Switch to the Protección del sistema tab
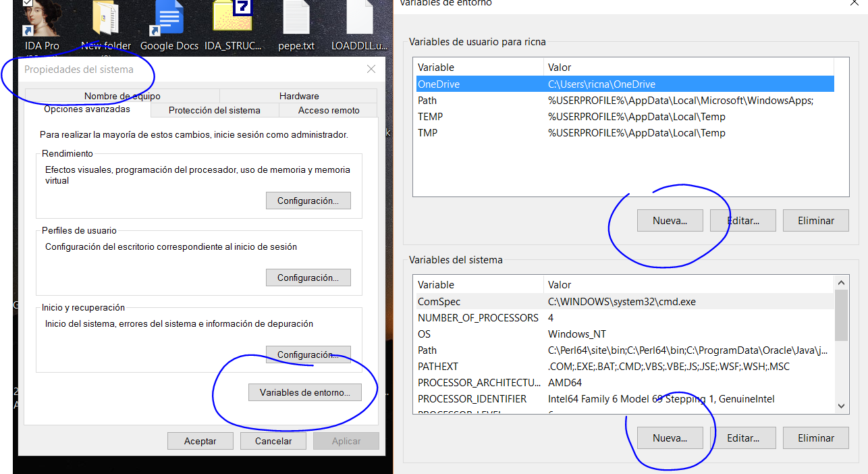The width and height of the screenshot is (868, 474). [214, 110]
